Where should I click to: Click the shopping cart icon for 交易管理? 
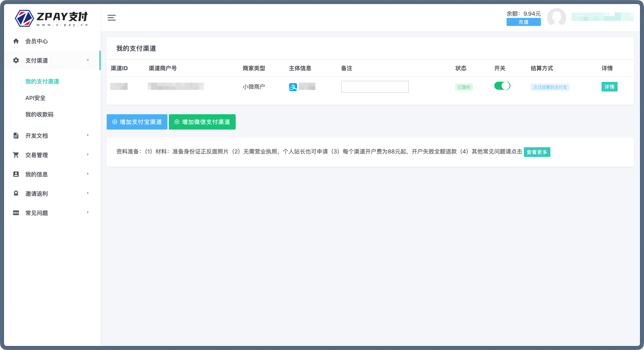pos(16,155)
